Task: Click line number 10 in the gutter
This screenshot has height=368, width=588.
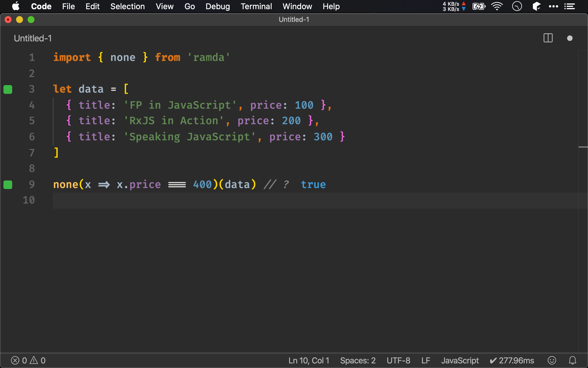Action: click(x=29, y=200)
